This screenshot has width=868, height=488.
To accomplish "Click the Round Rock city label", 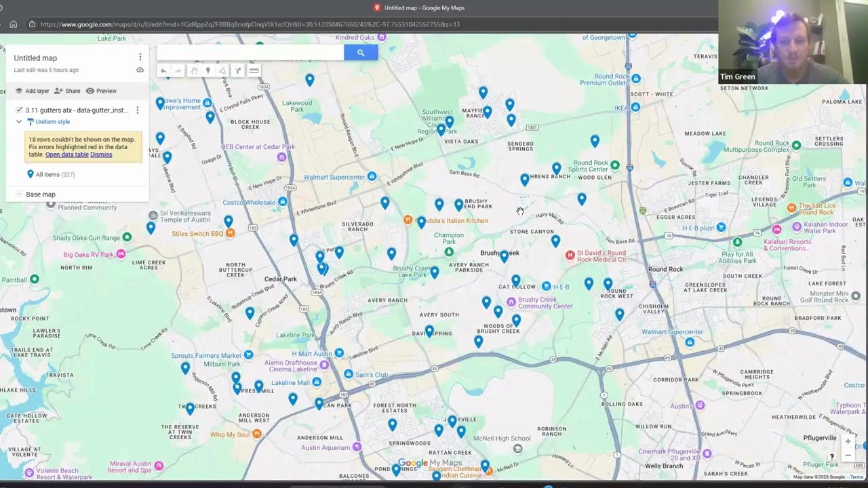I will click(665, 269).
